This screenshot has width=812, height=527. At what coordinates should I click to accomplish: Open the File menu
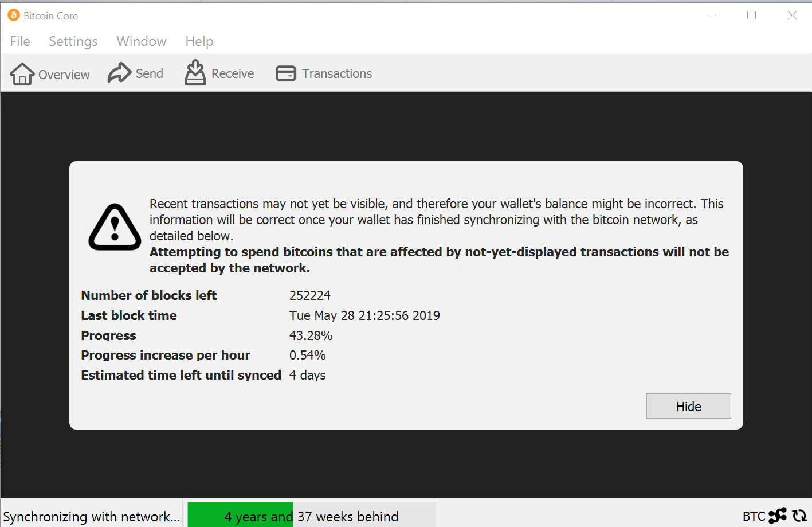[20, 41]
